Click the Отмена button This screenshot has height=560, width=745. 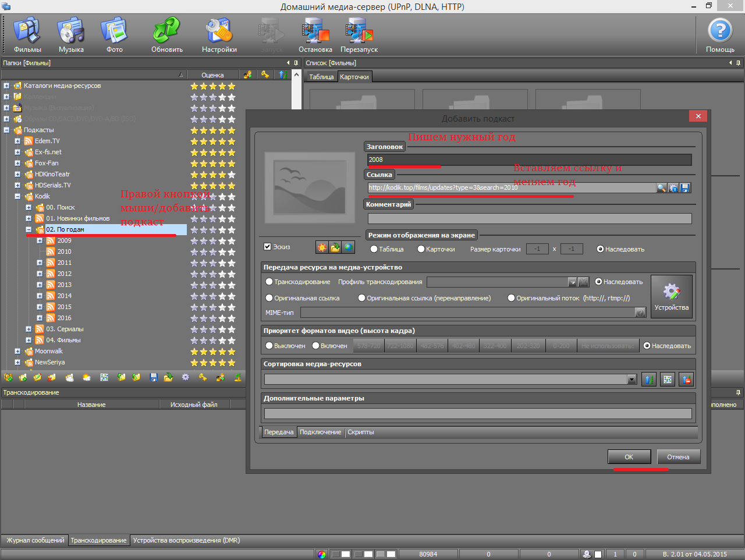coord(678,457)
